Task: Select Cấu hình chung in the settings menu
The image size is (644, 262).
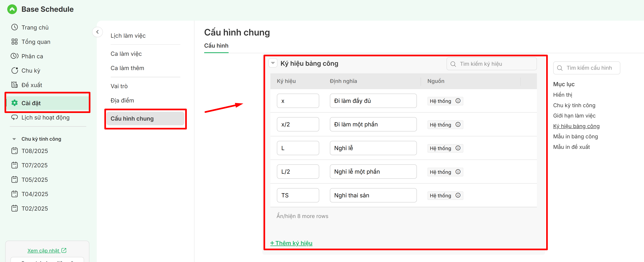Action: 132,119
